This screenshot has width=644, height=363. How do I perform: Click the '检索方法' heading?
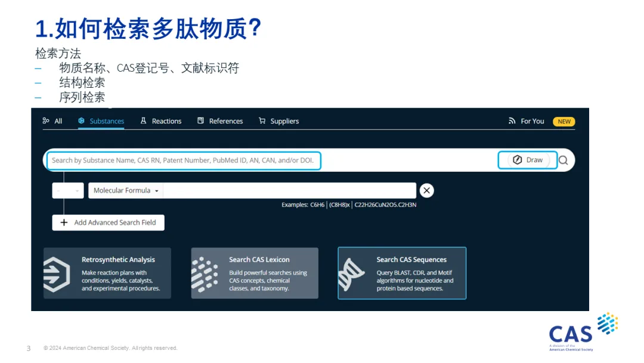(x=58, y=54)
